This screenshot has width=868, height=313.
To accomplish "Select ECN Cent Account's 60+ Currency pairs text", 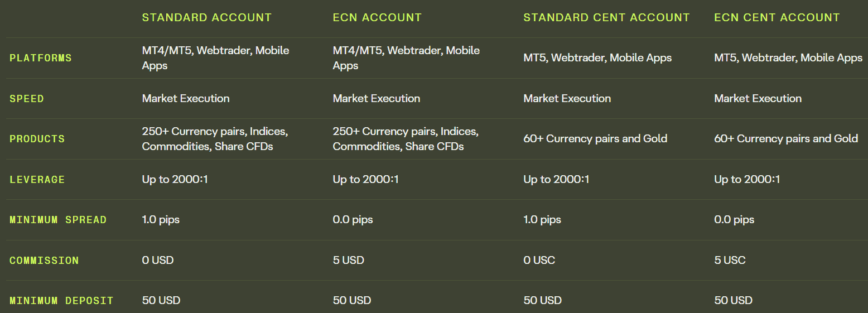I will [786, 139].
